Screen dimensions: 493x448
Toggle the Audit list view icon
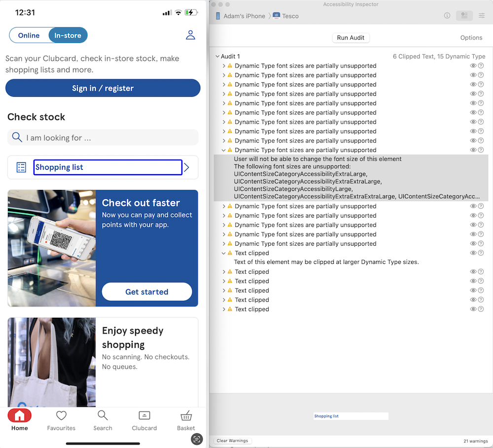point(464,15)
